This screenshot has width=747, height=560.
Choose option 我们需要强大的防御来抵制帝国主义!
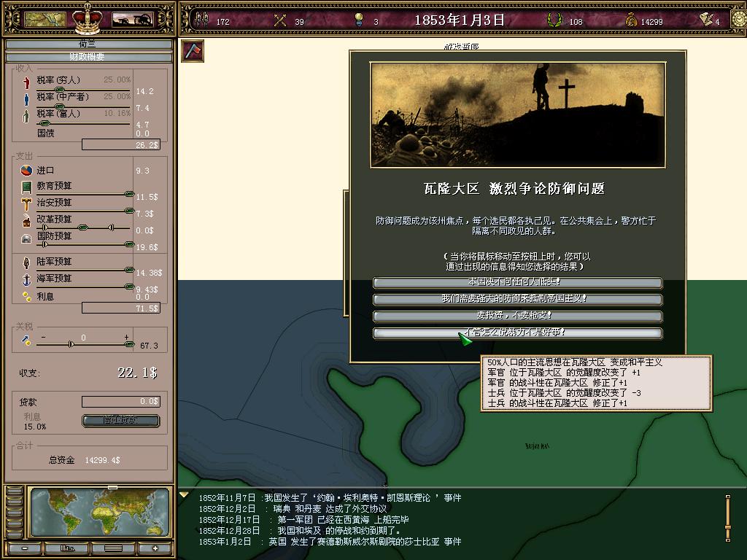coord(517,299)
